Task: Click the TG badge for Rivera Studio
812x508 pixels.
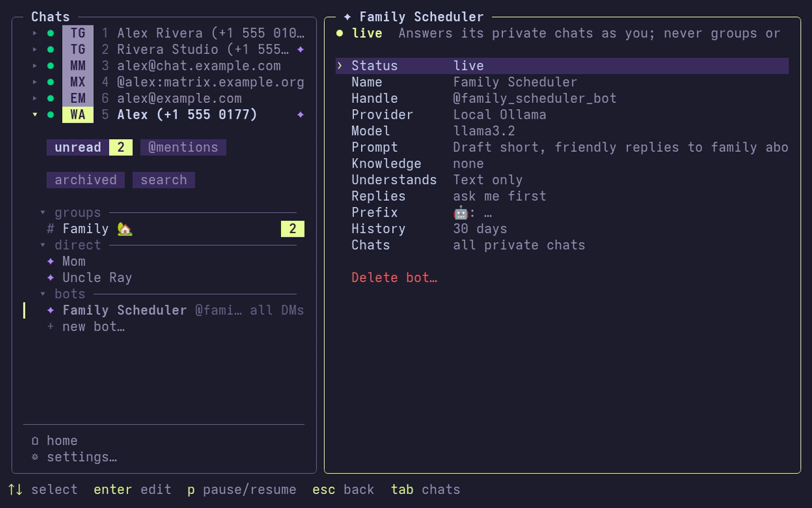Action: tap(78, 50)
